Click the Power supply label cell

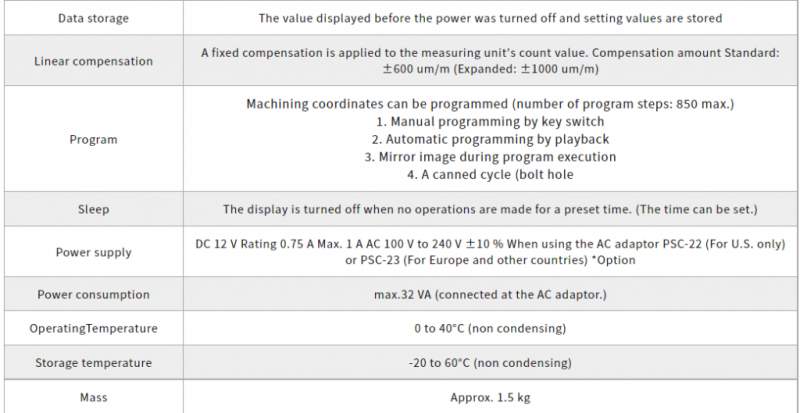(x=93, y=252)
